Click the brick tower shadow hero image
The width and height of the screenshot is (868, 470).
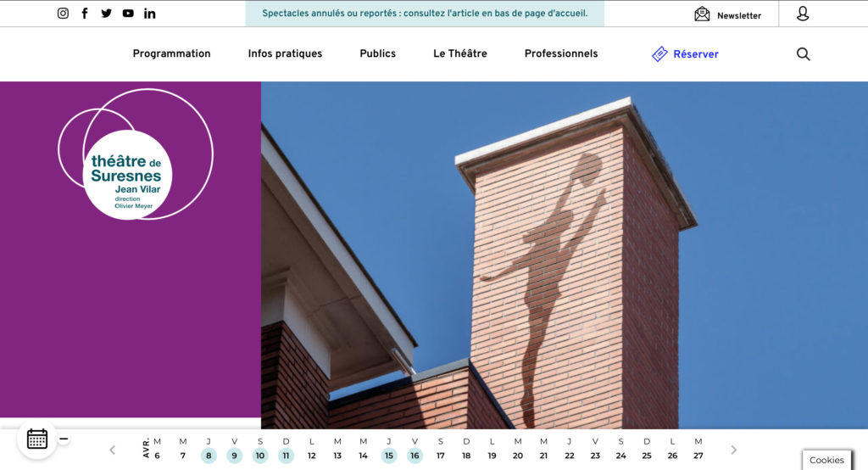tap(565, 255)
